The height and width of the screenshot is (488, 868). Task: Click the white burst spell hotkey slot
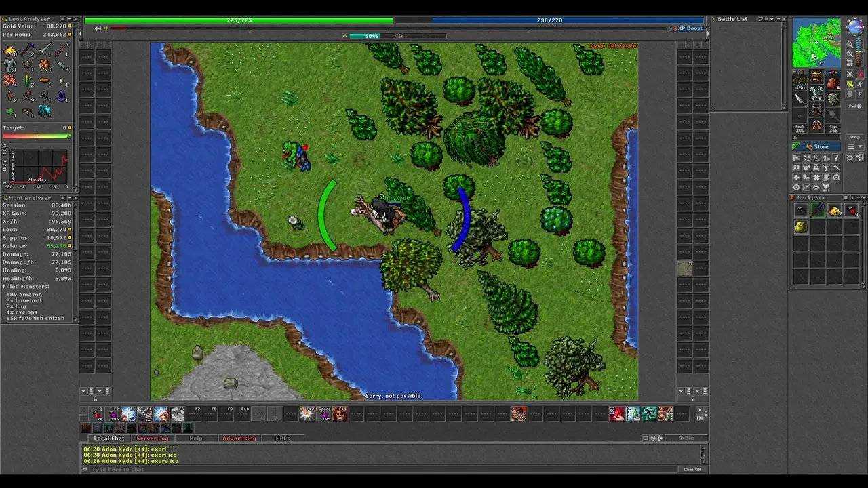[307, 413]
